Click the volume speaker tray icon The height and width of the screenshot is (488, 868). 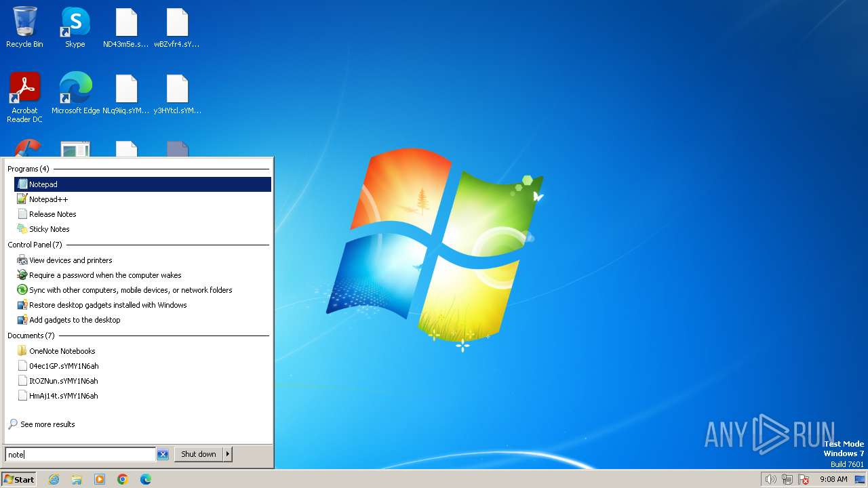770,479
